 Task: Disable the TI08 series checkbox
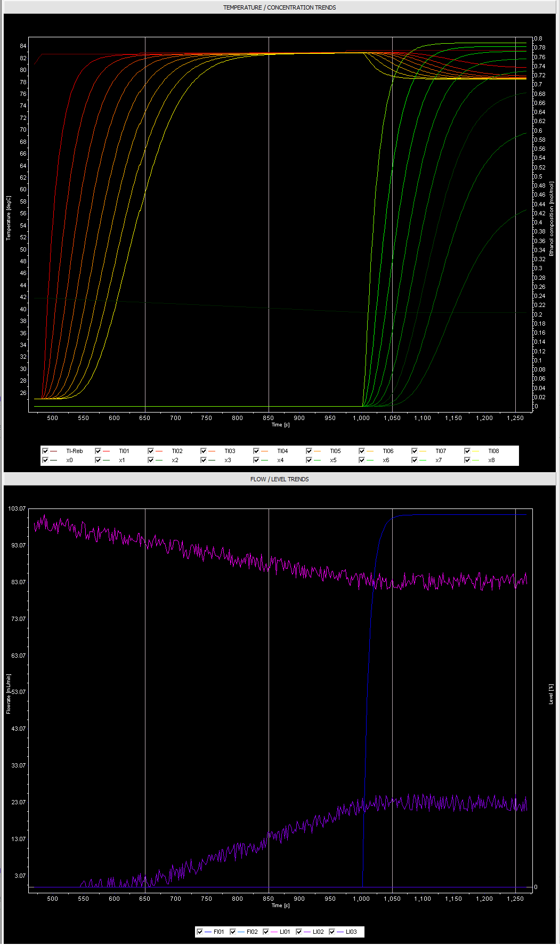coord(467,451)
